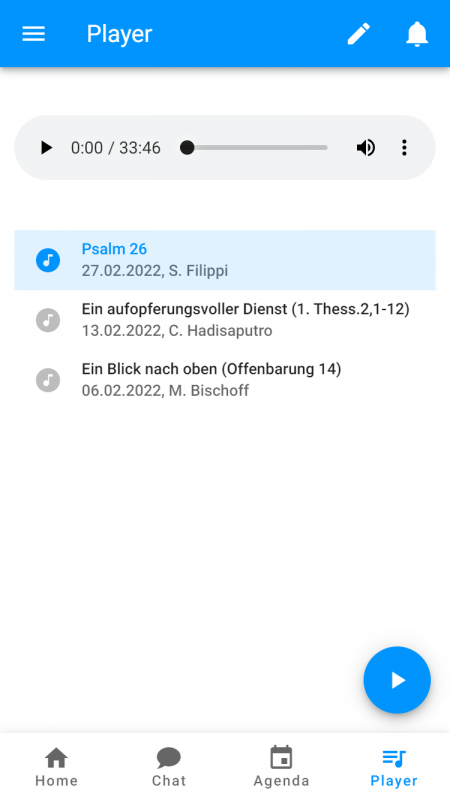
Task: Tap the floating blue play button
Action: point(397,680)
